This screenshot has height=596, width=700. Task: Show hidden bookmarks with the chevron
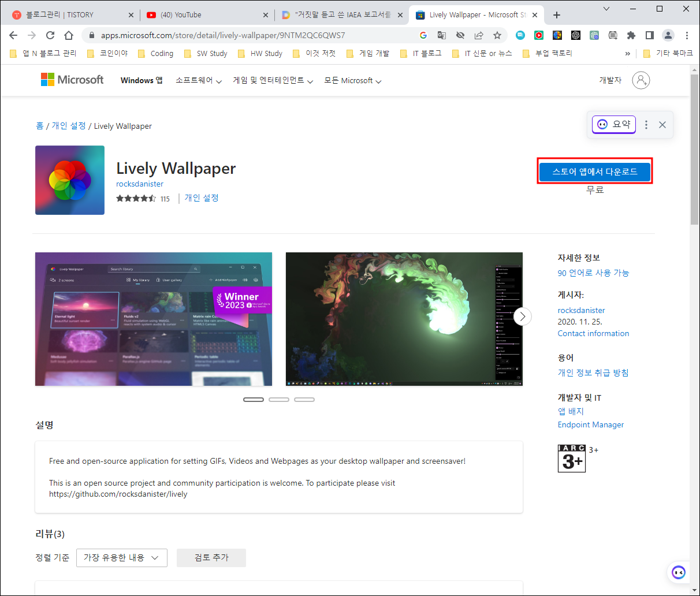click(x=628, y=53)
